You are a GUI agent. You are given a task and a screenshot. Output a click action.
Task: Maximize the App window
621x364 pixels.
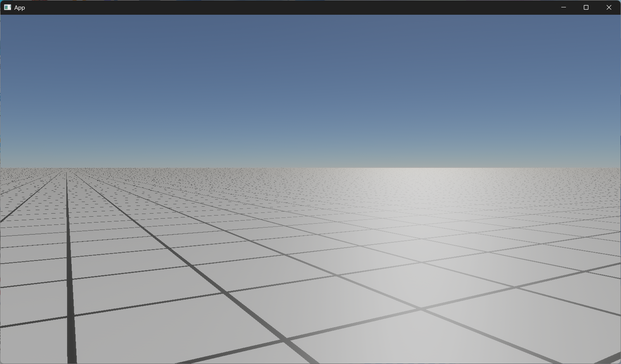pos(586,7)
